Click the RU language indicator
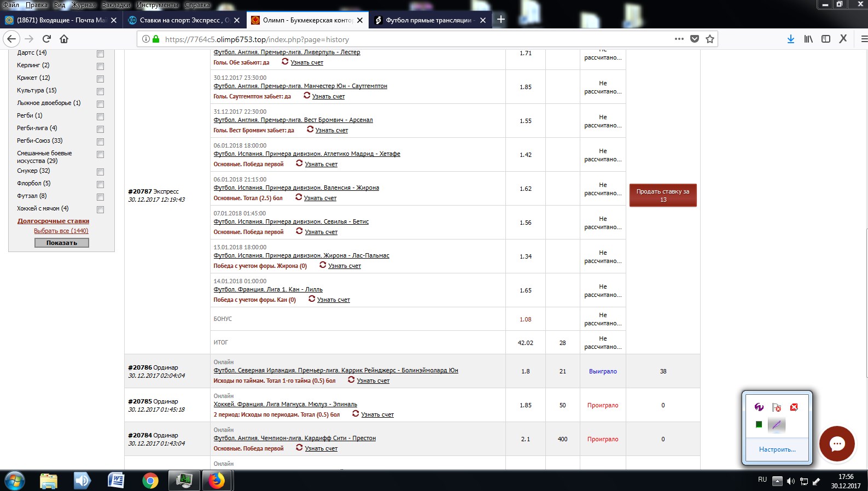The image size is (868, 491). tap(762, 480)
